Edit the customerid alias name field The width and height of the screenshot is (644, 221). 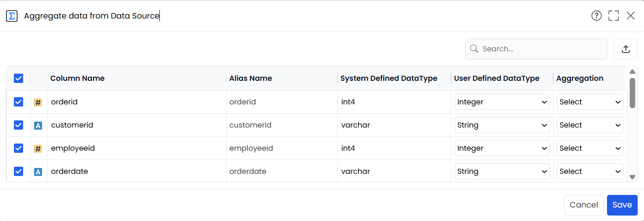(x=282, y=125)
